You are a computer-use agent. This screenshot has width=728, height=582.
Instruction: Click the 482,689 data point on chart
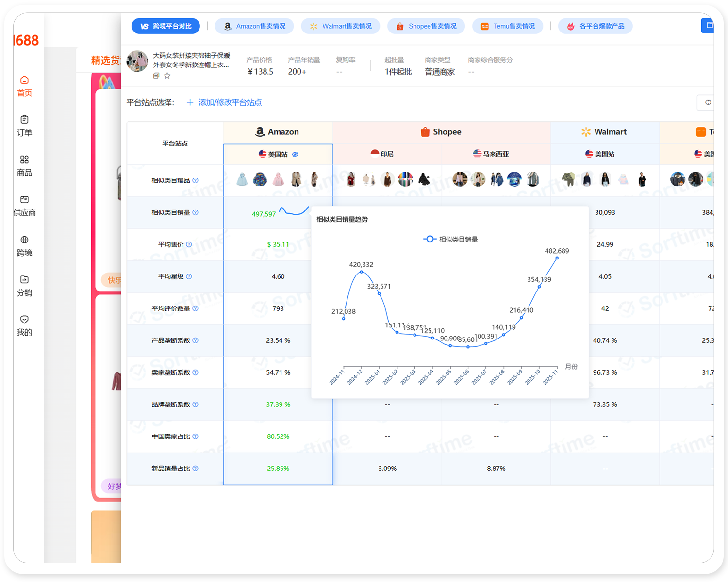557,258
